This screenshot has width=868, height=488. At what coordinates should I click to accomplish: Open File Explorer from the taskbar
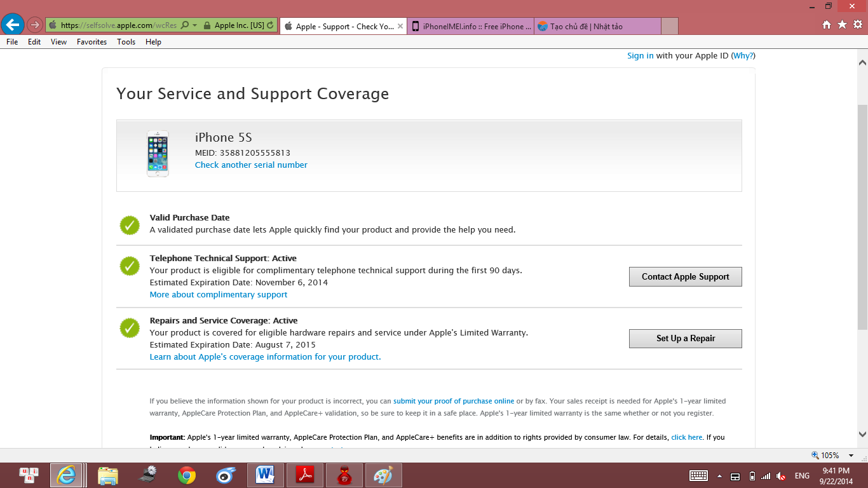click(108, 475)
